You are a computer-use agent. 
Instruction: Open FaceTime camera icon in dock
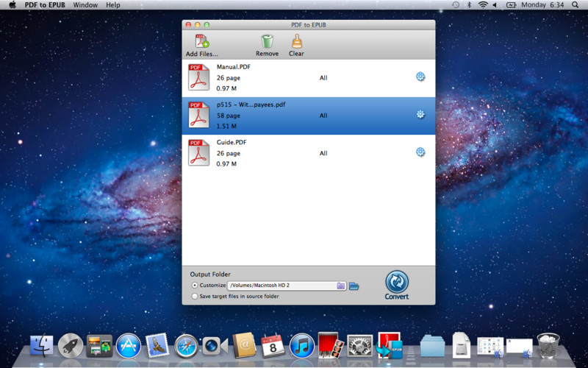[215, 346]
